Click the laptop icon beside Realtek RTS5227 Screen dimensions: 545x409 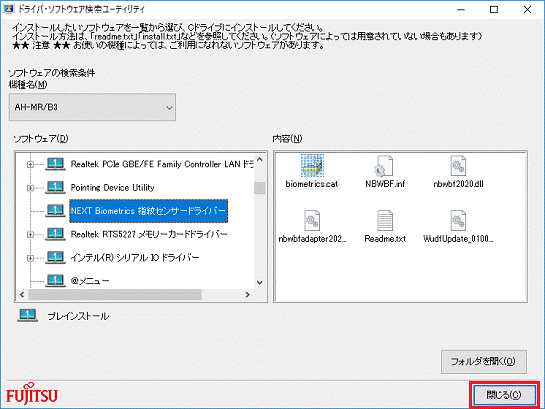pyautogui.click(x=55, y=234)
